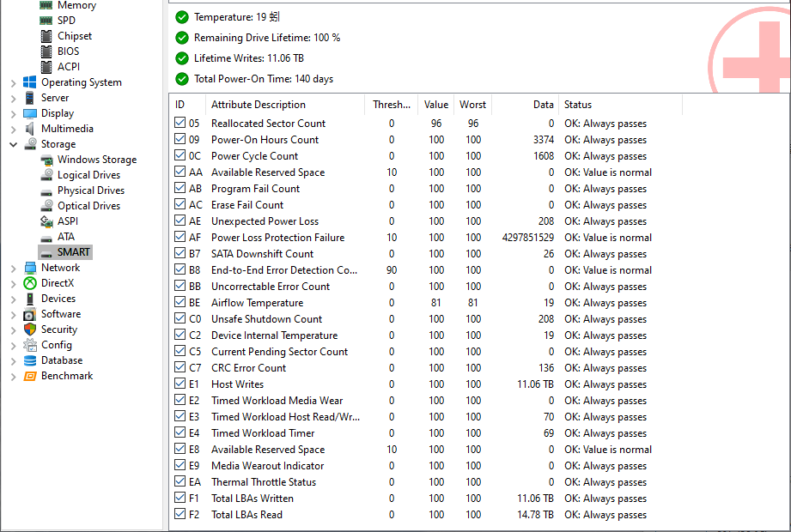The width and height of the screenshot is (791, 532).
Task: Click the ACPI icon
Action: [46, 67]
